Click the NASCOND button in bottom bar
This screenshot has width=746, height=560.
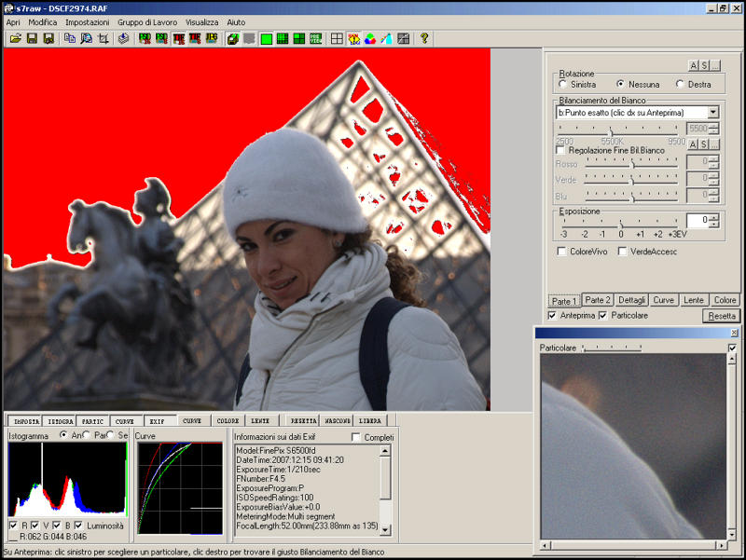(338, 421)
